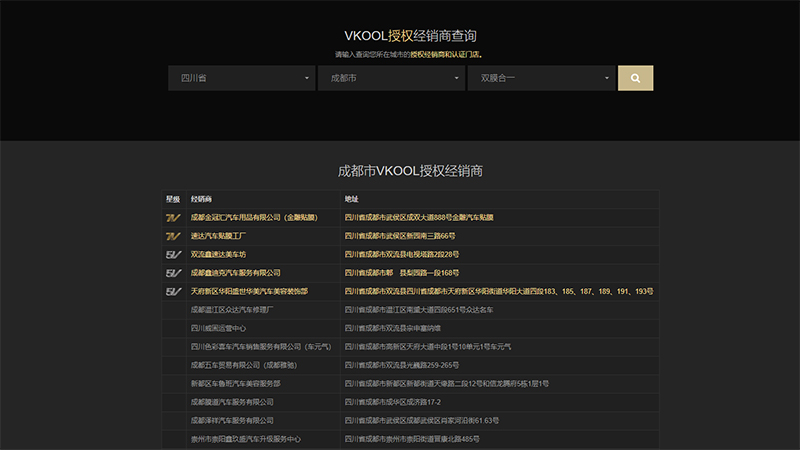Click the 星级 column header
The width and height of the screenshot is (800, 450).
pyautogui.click(x=173, y=199)
